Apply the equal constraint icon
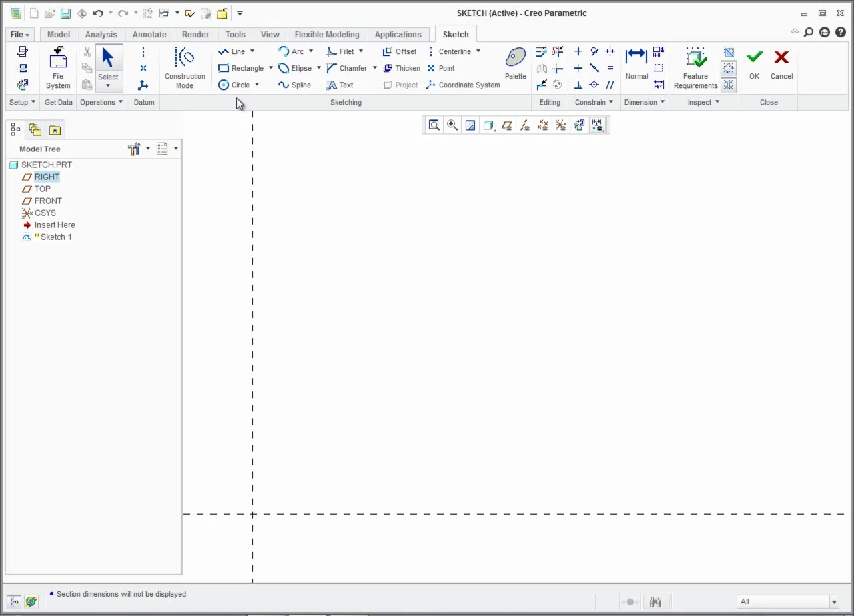The image size is (854, 616). point(610,68)
